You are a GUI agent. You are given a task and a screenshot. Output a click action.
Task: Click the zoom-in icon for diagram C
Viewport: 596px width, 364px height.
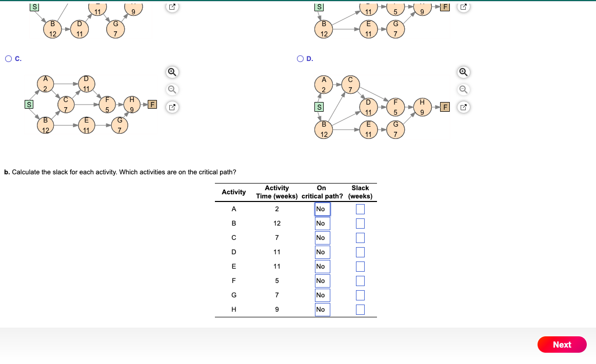[x=172, y=72]
